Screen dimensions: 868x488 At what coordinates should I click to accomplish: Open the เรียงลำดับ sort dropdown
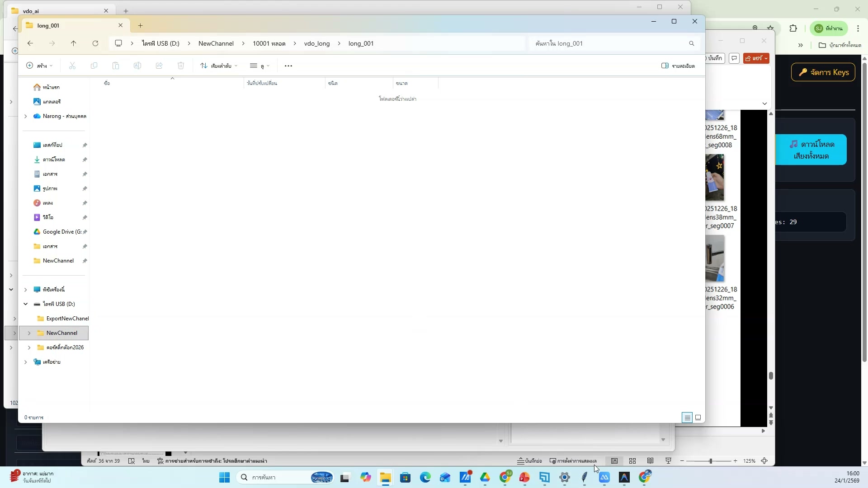(x=219, y=66)
